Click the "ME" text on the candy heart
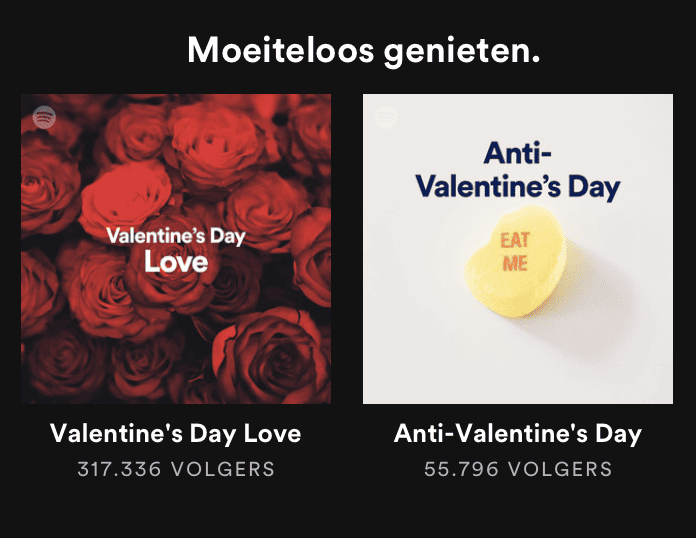The height and width of the screenshot is (538, 696). pyautogui.click(x=515, y=263)
